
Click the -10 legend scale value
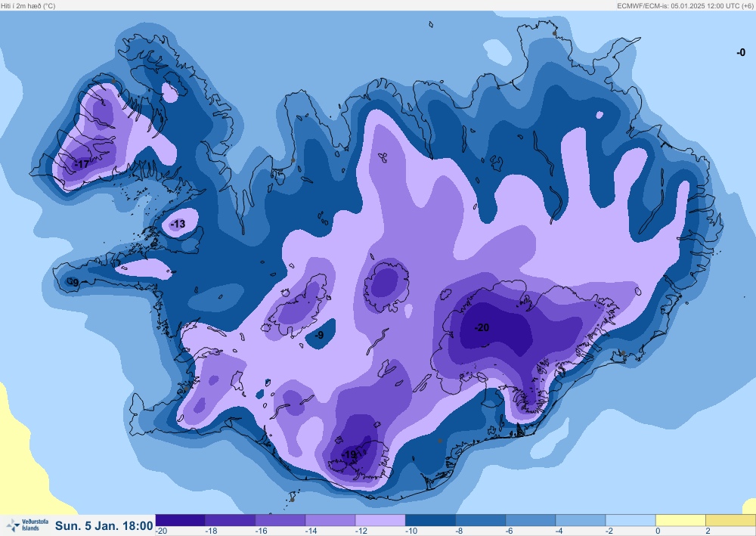pos(412,531)
